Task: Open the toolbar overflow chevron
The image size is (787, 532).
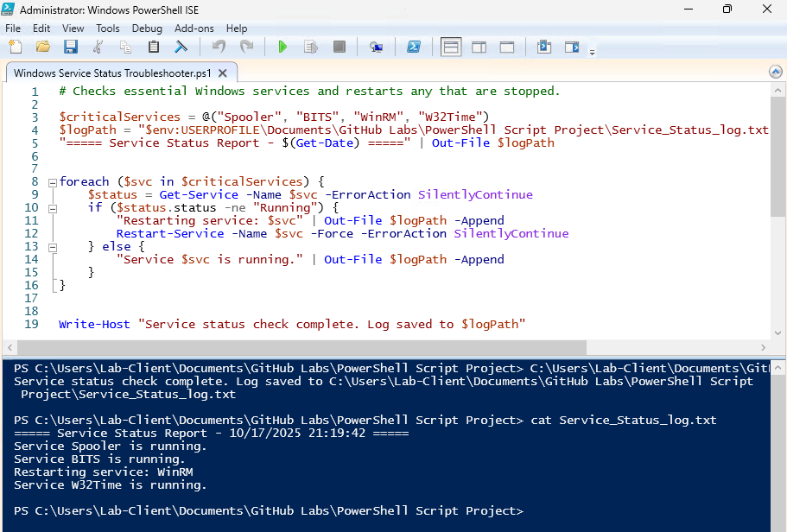Action: point(591,52)
